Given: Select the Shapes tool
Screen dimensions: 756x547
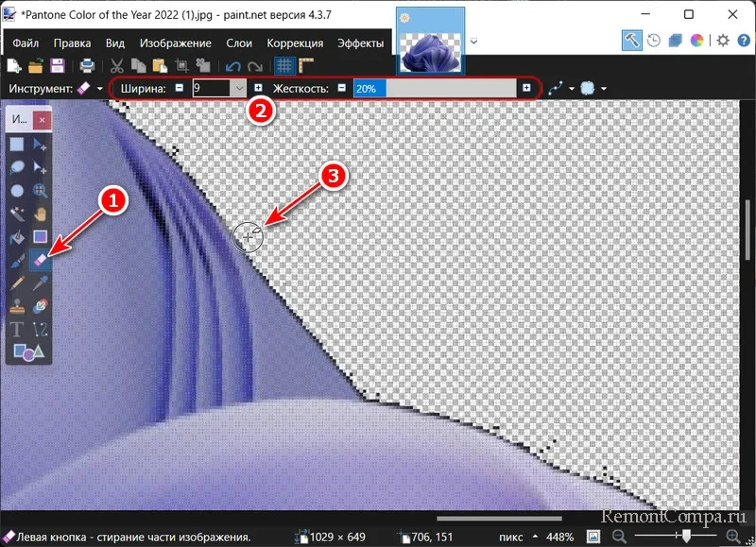Looking at the screenshot, I should pos(28,352).
